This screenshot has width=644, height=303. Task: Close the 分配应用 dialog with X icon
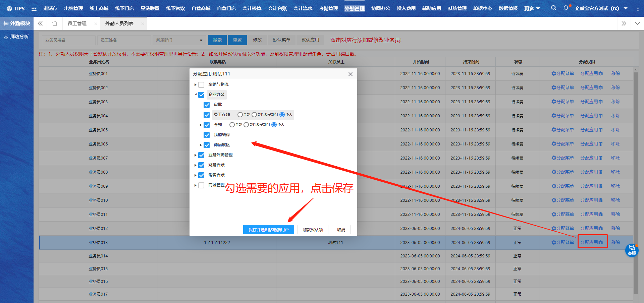(x=350, y=74)
